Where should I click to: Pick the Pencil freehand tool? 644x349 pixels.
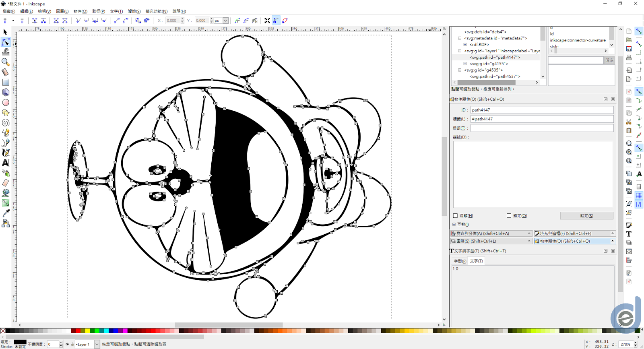coord(6,132)
